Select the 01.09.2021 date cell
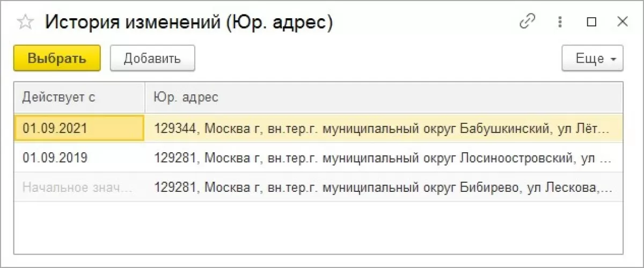Viewport: 644px width, 268px height. point(79,129)
